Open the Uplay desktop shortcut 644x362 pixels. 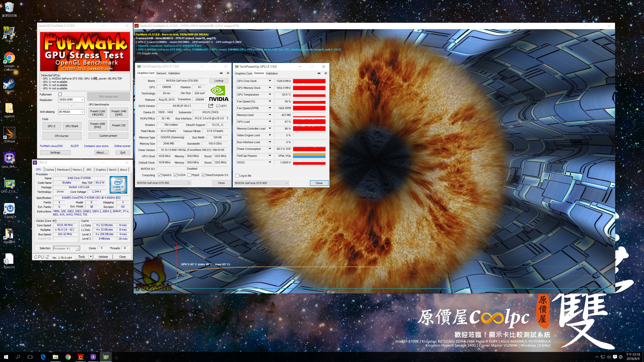click(x=9, y=211)
